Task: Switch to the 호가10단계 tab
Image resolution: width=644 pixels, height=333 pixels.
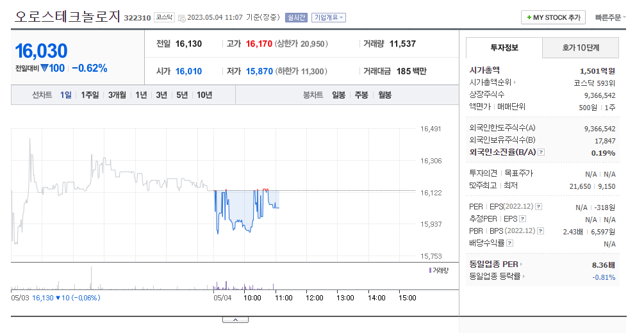Action: pyautogui.click(x=581, y=47)
